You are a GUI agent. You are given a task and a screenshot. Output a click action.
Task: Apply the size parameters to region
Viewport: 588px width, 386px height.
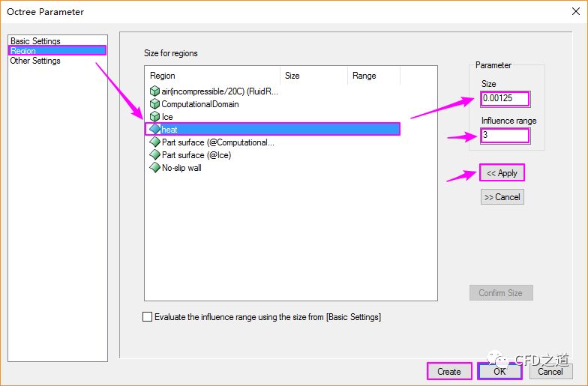click(502, 172)
